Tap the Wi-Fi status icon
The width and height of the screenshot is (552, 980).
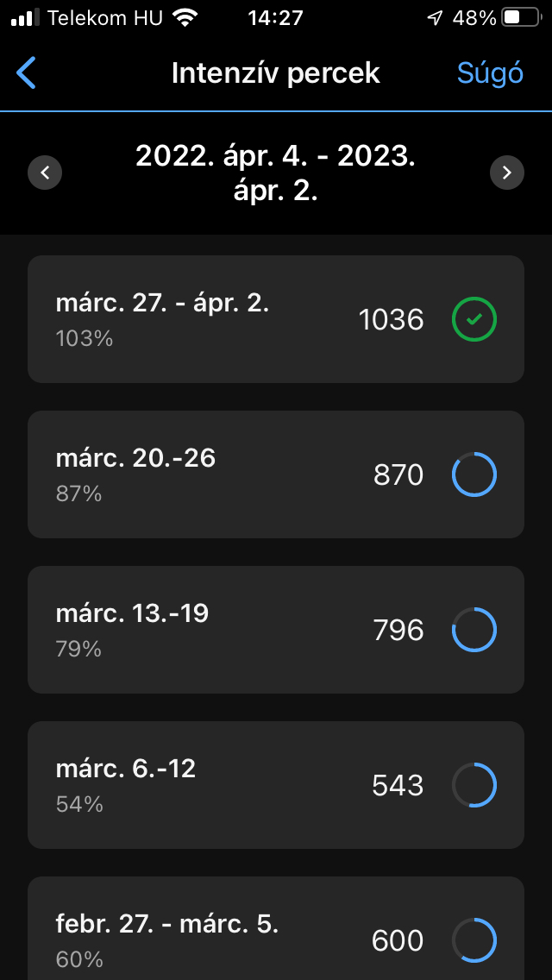[x=185, y=18]
